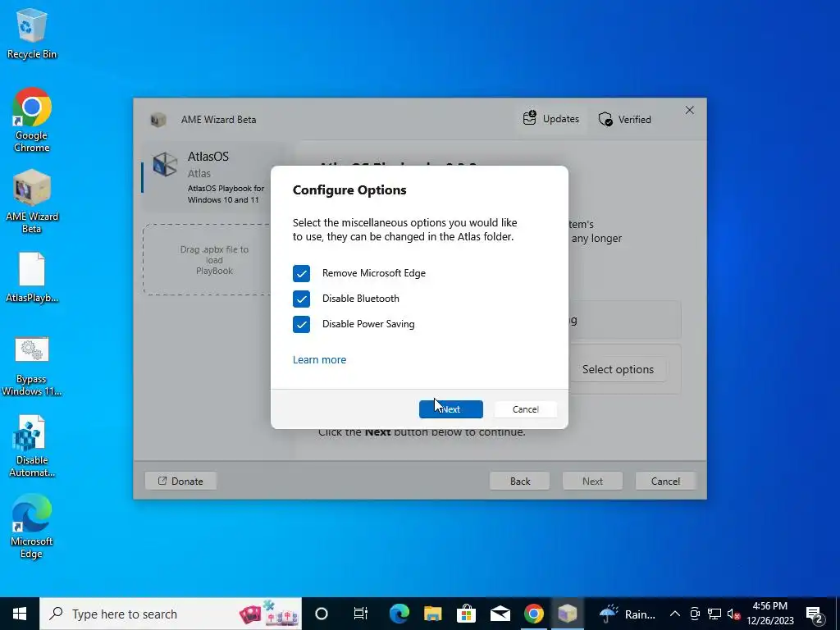
Task: Show hidden system tray icons
Action: click(x=675, y=614)
